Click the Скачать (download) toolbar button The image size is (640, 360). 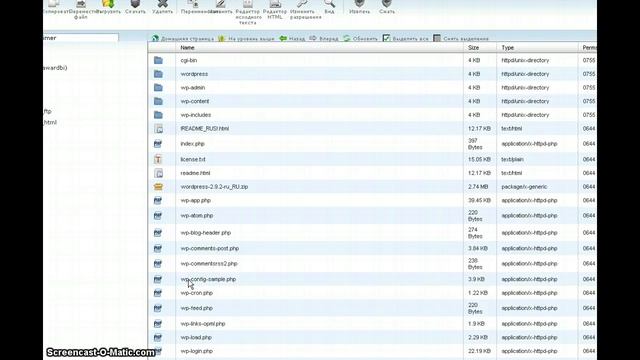click(135, 7)
